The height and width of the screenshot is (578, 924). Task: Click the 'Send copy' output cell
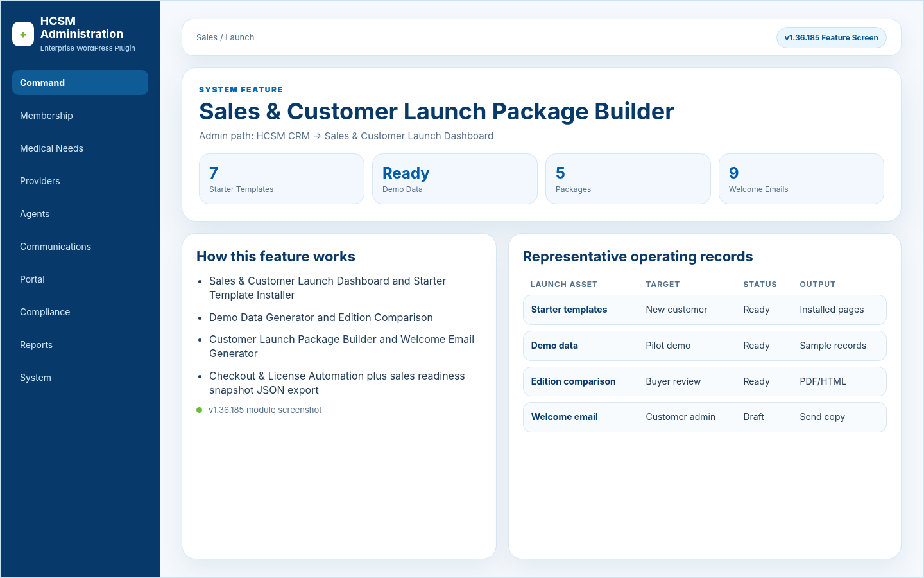click(x=822, y=417)
